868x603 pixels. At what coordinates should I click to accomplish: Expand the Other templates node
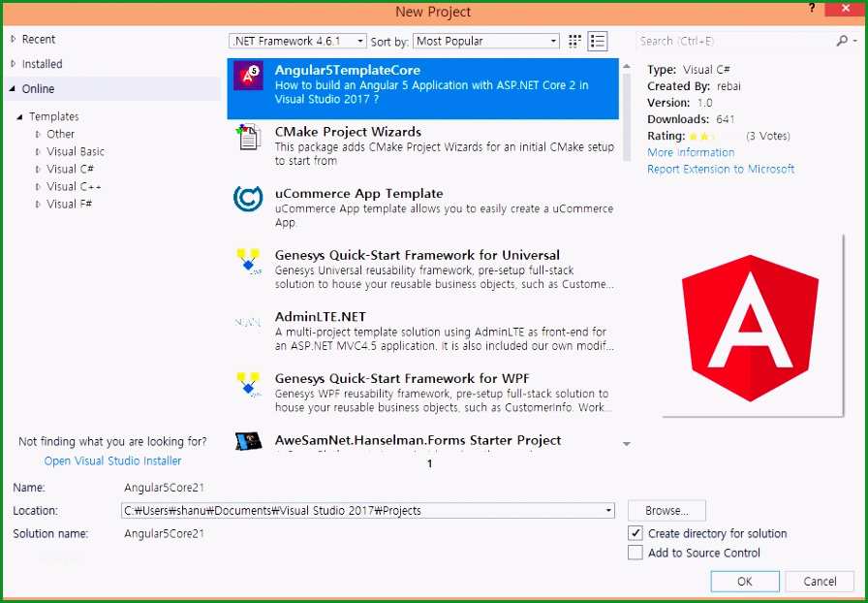(38, 134)
